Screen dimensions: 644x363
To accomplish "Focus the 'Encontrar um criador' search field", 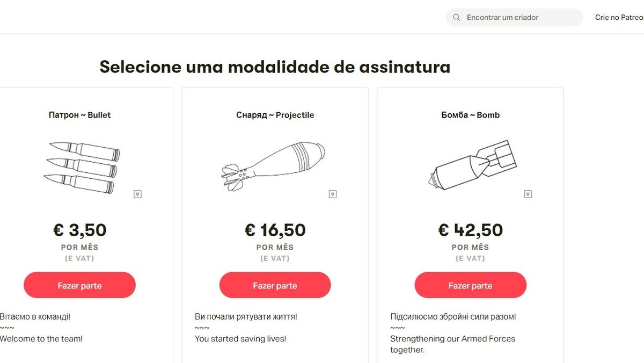I will point(514,17).
